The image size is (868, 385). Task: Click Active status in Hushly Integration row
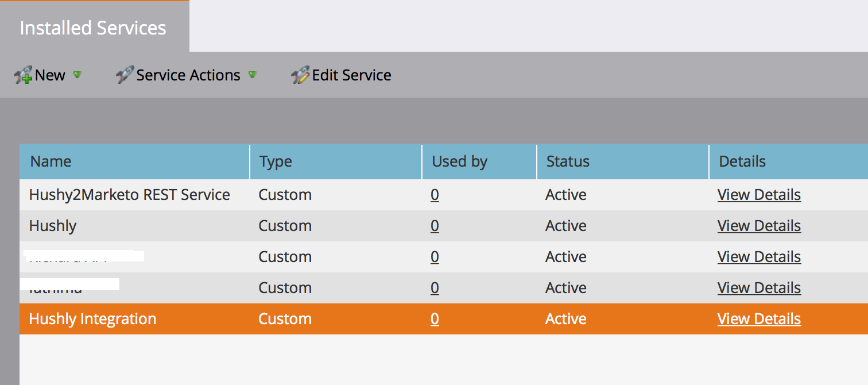click(x=566, y=319)
